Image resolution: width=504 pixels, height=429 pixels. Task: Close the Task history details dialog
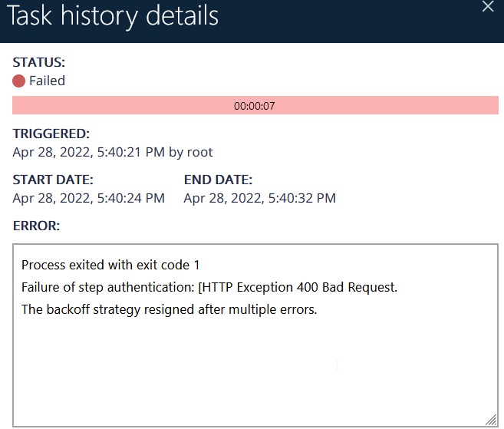click(x=488, y=7)
